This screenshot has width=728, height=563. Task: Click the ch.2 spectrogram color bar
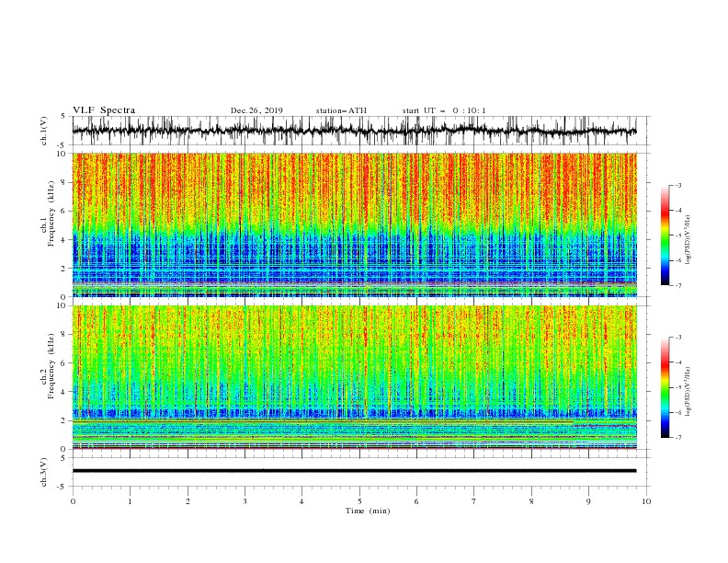point(665,387)
